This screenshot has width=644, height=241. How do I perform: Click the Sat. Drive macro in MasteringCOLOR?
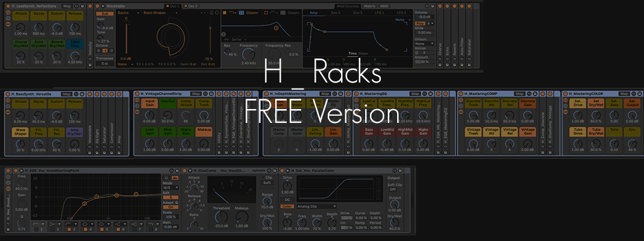tap(578, 102)
